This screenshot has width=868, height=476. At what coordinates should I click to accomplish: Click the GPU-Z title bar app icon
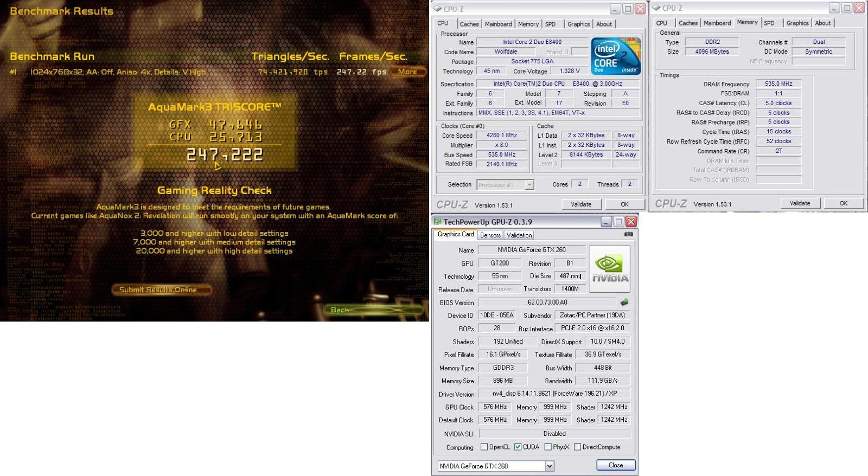point(437,222)
